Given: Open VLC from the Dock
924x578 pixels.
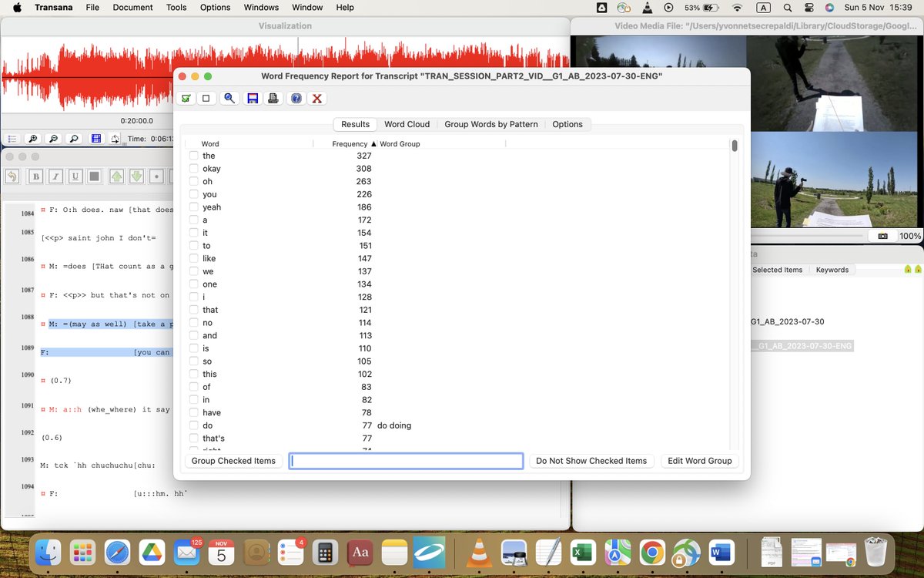Looking at the screenshot, I should [480, 552].
